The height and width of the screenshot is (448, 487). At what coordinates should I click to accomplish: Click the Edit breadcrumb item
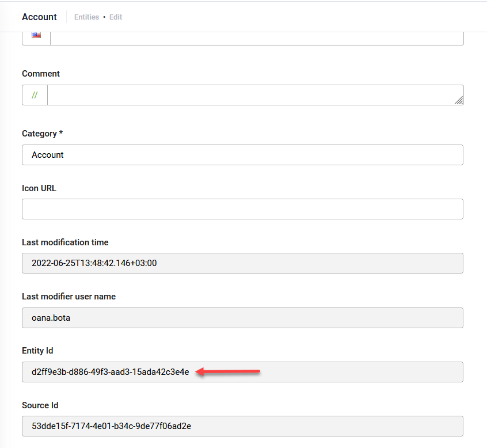116,17
